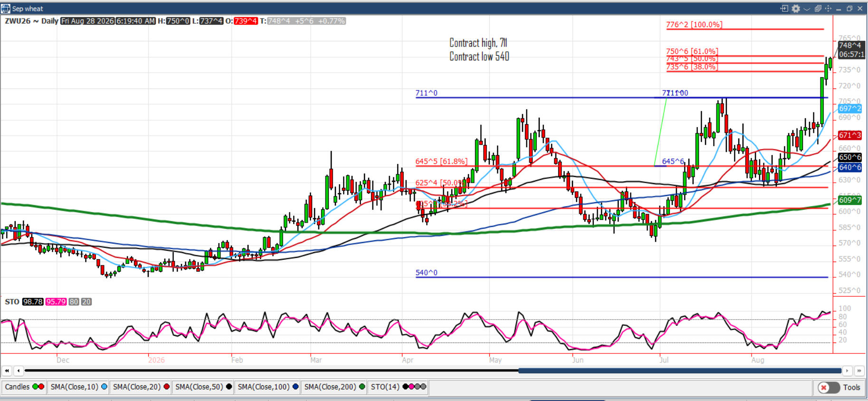This screenshot has height=401, width=868.
Task: Click the high value 750^0
Action: (x=178, y=21)
